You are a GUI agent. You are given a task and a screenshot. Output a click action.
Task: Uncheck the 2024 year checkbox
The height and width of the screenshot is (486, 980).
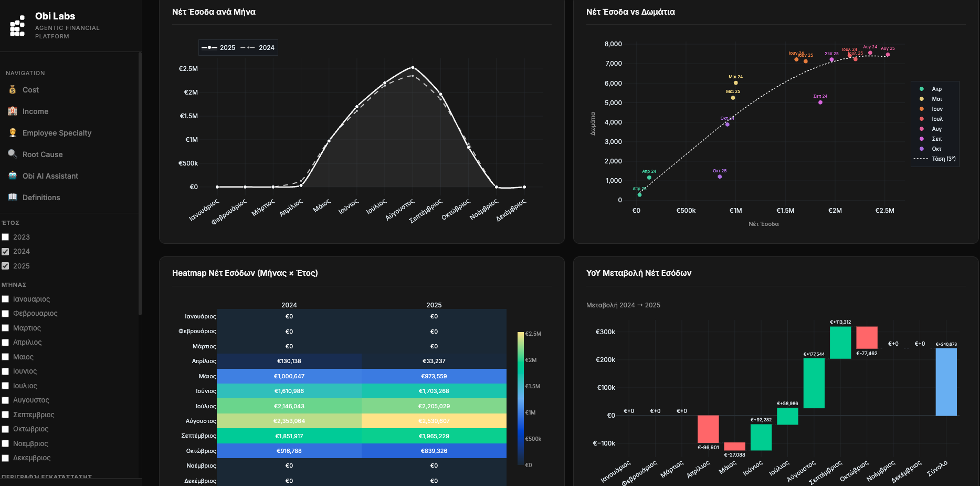(5, 251)
